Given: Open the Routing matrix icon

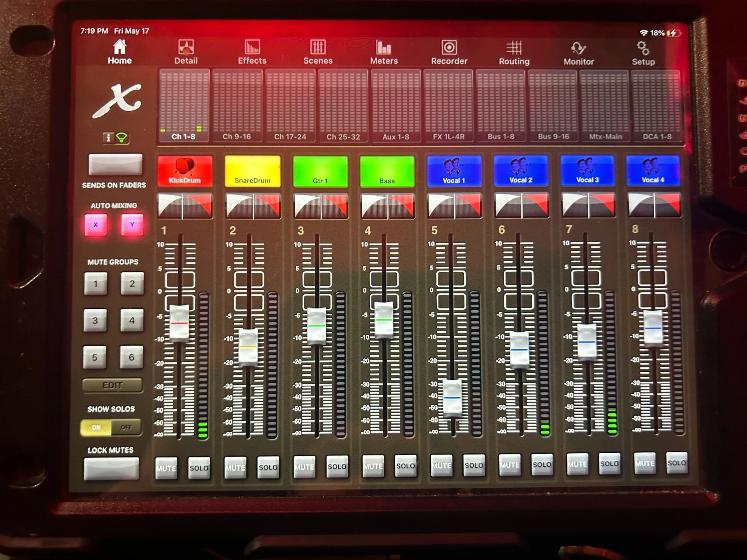Looking at the screenshot, I should click(x=514, y=48).
